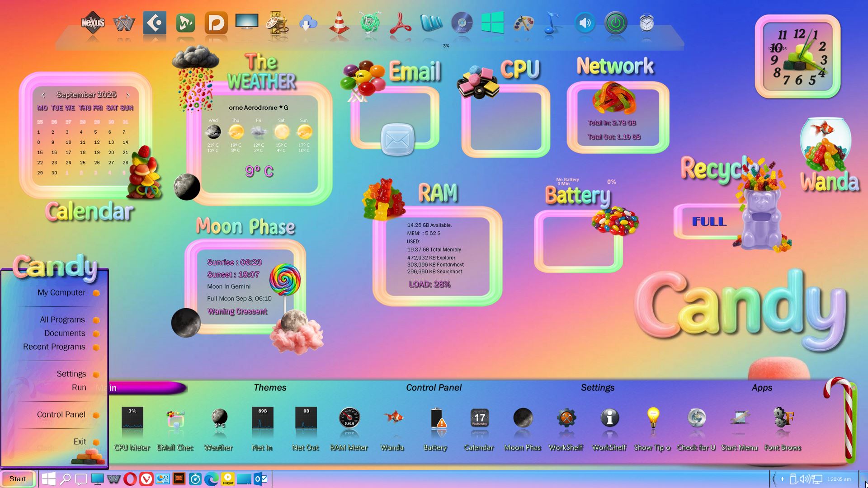Expand the Settings submenu in the Candy menu
This screenshot has width=868, height=488.
tap(71, 374)
